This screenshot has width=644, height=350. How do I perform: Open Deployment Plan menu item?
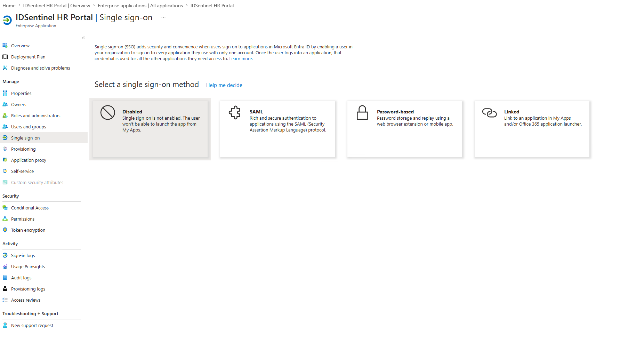click(28, 57)
